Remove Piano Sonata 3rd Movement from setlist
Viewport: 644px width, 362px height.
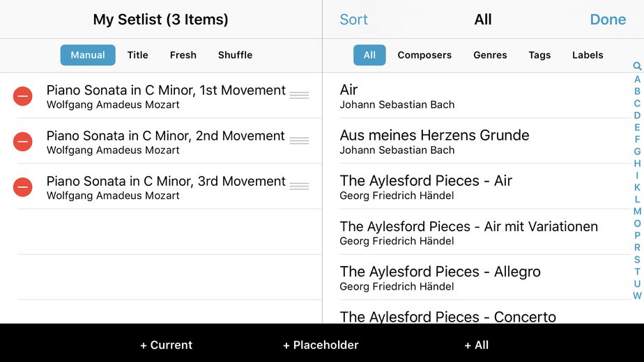click(22, 187)
